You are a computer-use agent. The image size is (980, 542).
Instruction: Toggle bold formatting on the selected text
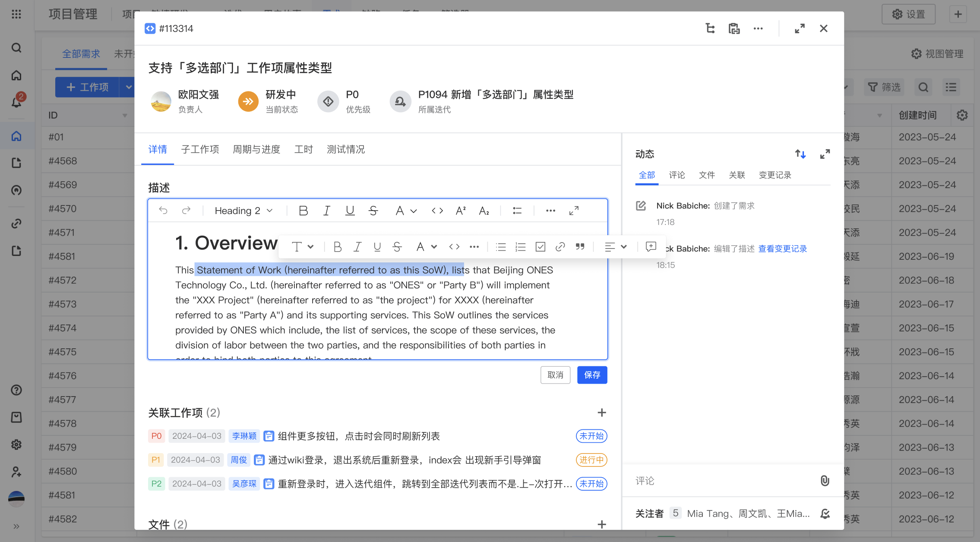pos(338,246)
